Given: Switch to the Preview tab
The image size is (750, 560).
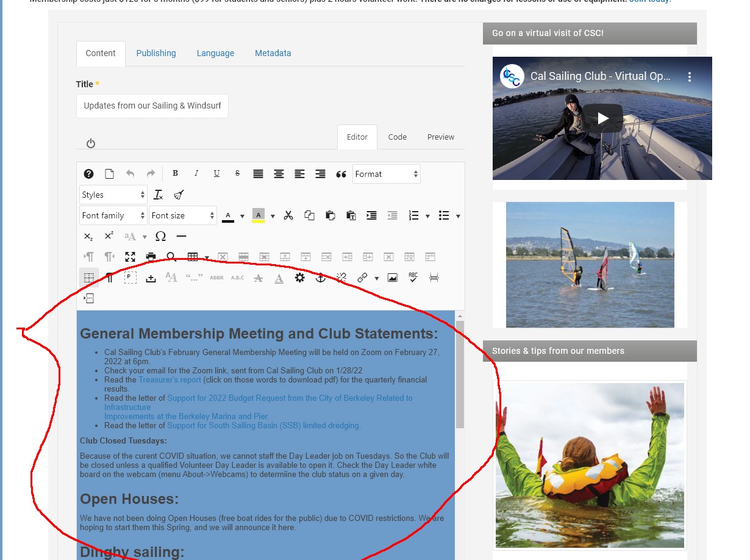Looking at the screenshot, I should [441, 137].
